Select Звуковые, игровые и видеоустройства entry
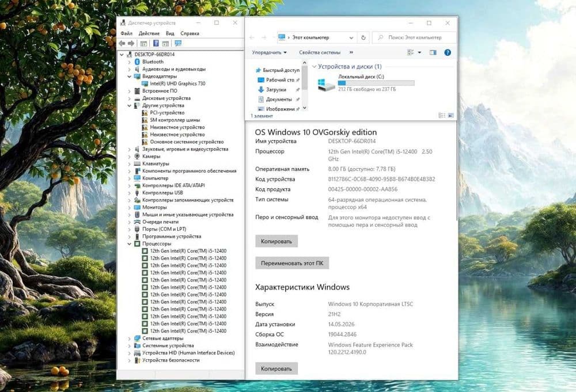Image resolution: width=576 pixels, height=392 pixels. (x=185, y=149)
